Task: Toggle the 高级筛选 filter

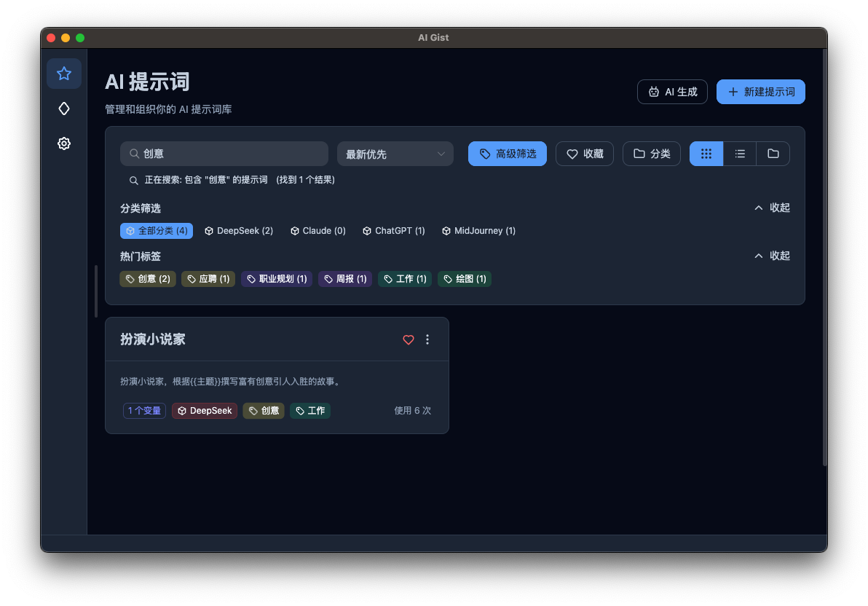Action: [x=507, y=154]
